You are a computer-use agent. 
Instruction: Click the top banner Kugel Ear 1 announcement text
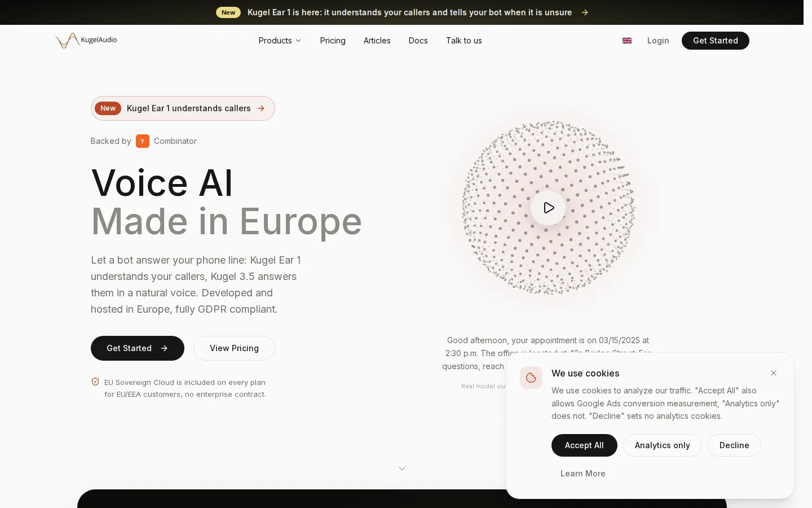point(410,12)
